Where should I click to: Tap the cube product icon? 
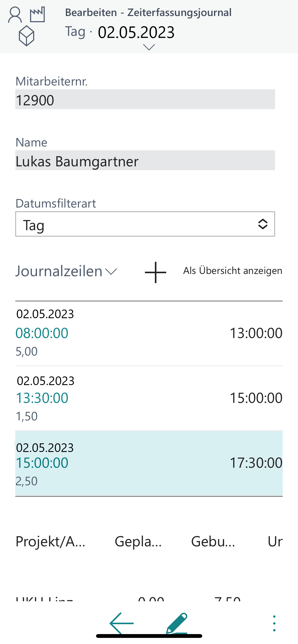pos(26,36)
